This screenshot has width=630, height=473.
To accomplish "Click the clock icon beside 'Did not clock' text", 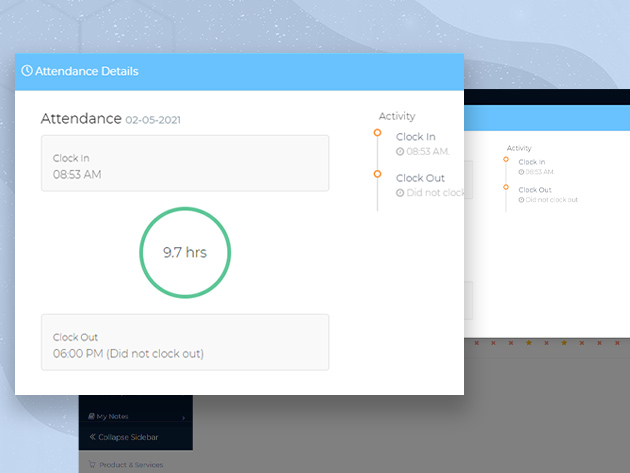I will (x=400, y=193).
